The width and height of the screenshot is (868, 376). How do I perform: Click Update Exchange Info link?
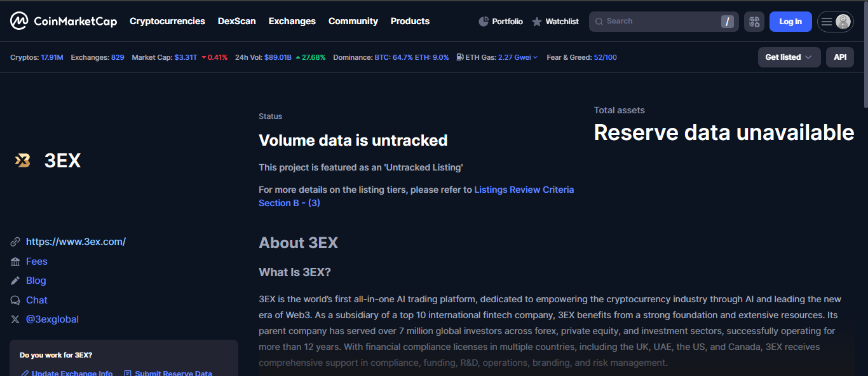coord(67,373)
